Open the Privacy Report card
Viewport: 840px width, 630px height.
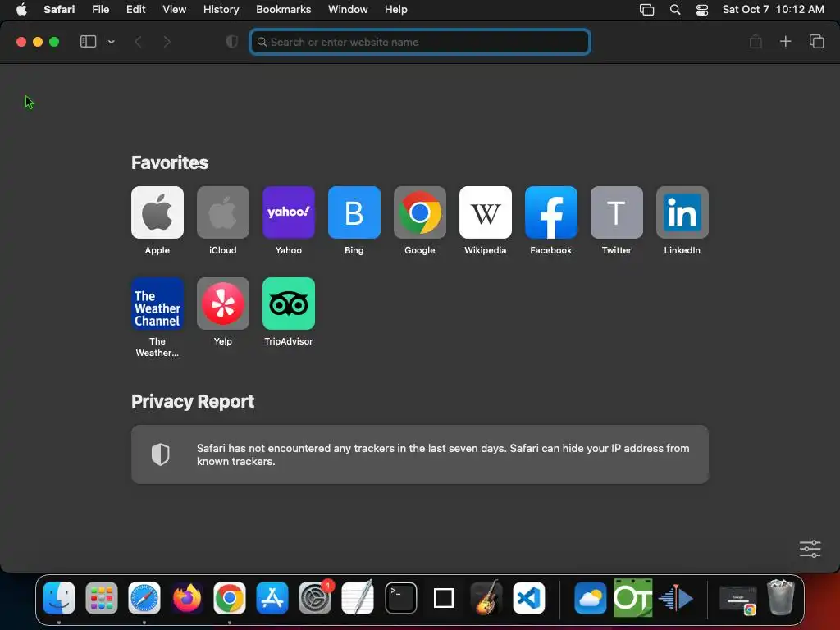pyautogui.click(x=419, y=454)
